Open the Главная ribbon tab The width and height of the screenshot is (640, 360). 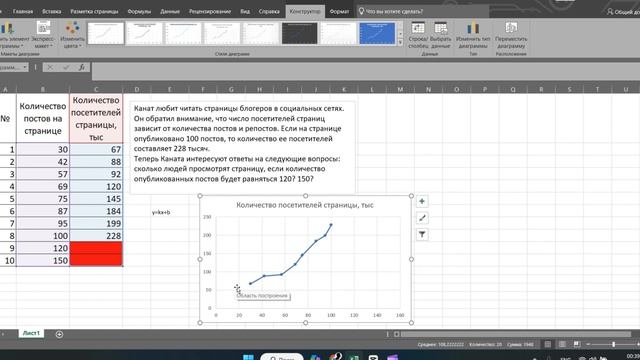(22, 11)
